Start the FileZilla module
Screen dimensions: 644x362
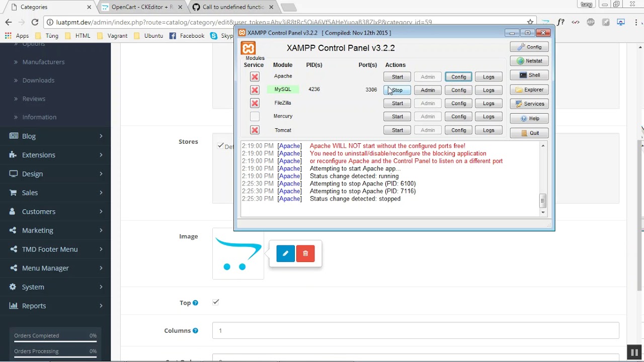[x=397, y=103]
